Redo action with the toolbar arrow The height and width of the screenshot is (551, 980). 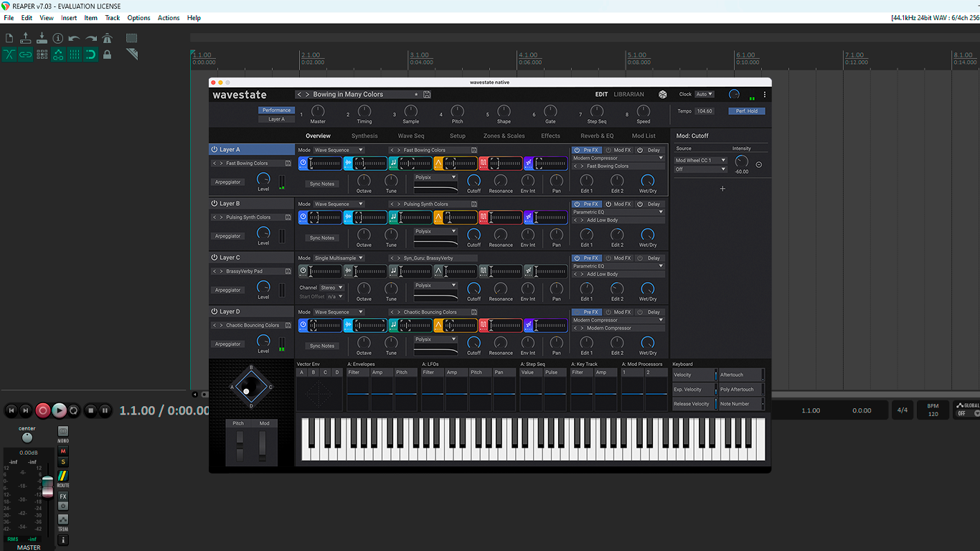[x=91, y=38]
